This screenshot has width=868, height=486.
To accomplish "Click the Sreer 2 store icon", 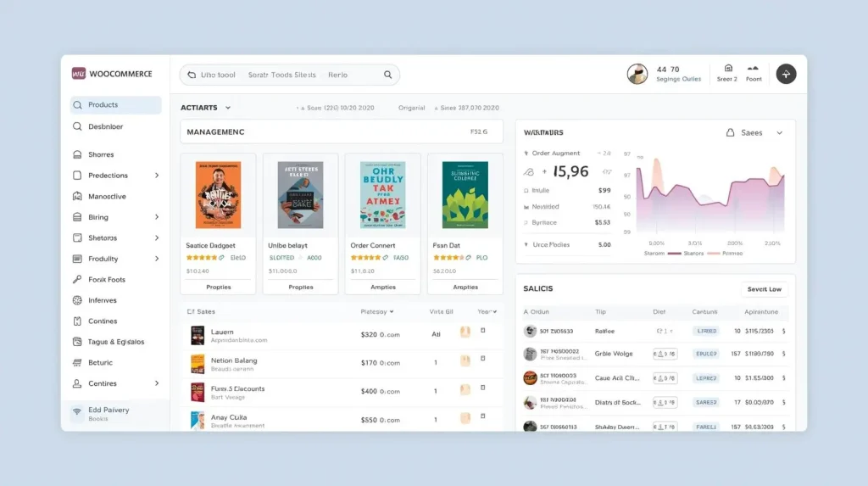I will click(728, 68).
